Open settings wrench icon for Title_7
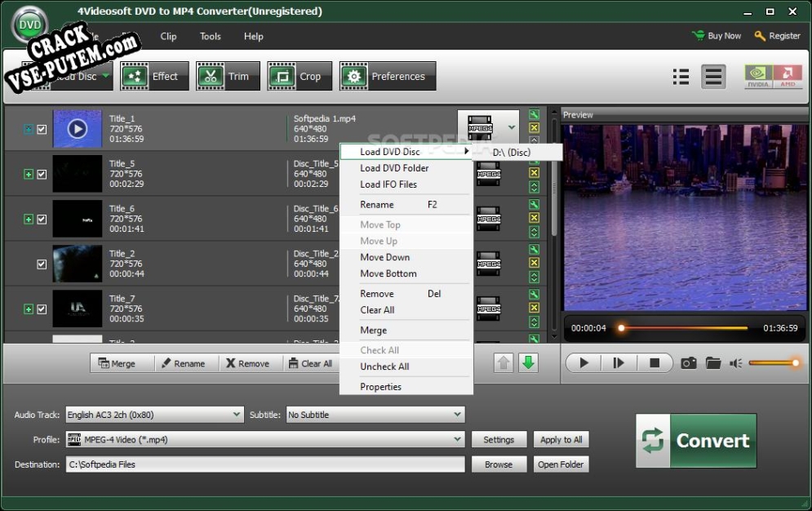The width and height of the screenshot is (812, 511). [534, 295]
